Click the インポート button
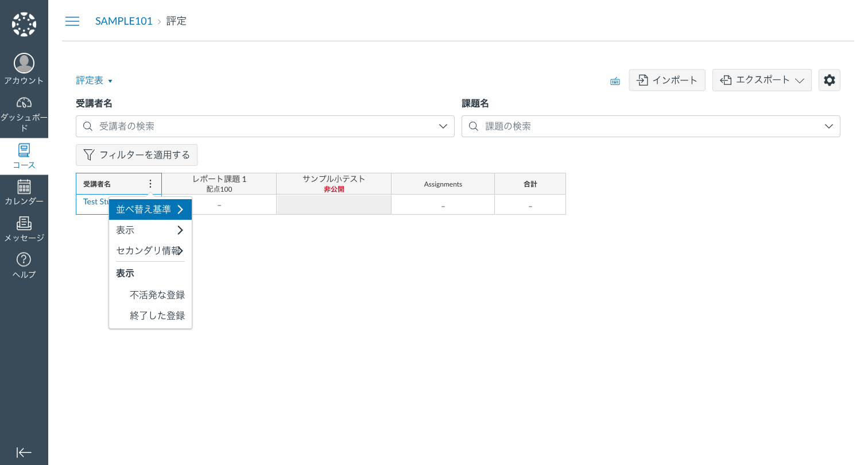This screenshot has width=868, height=465. pyautogui.click(x=667, y=80)
